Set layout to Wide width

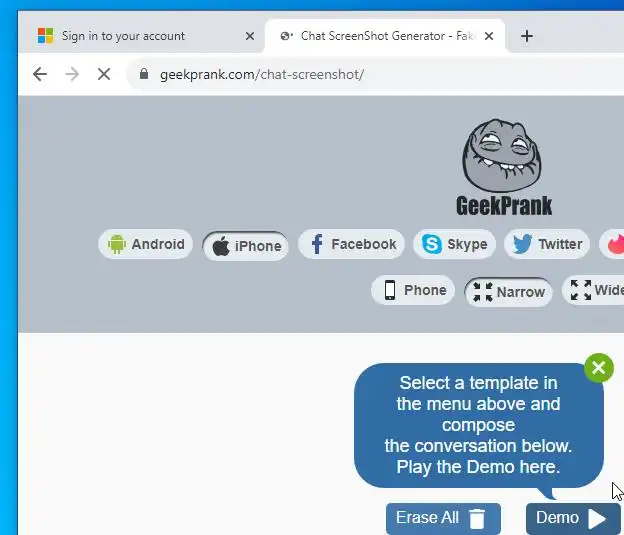pos(593,290)
